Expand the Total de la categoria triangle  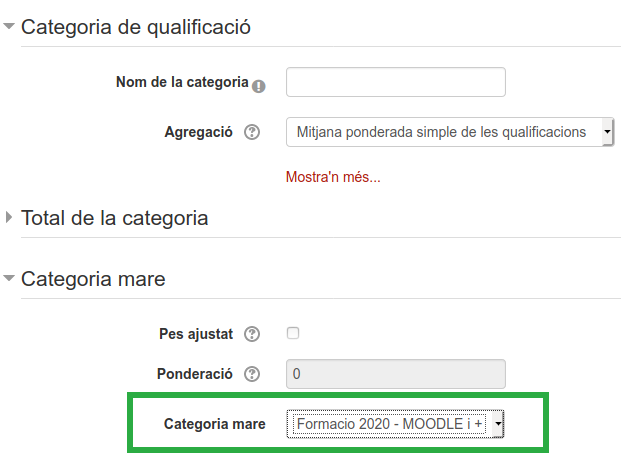point(10,218)
